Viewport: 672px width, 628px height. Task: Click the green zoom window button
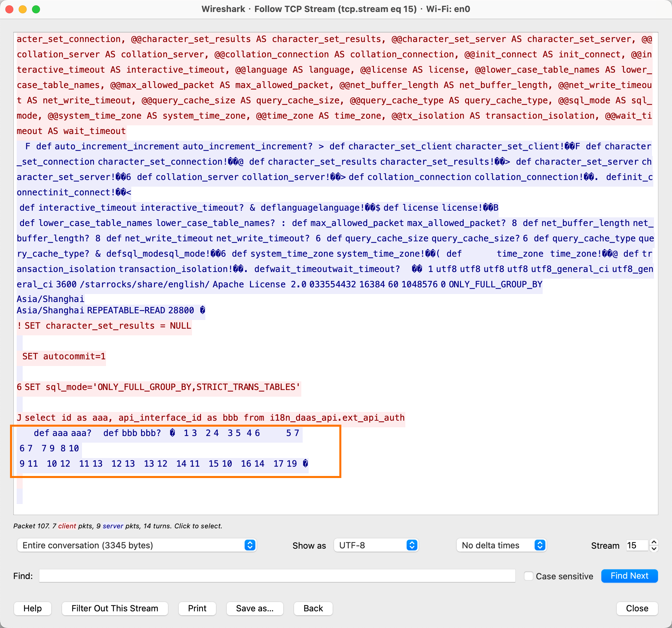click(36, 9)
